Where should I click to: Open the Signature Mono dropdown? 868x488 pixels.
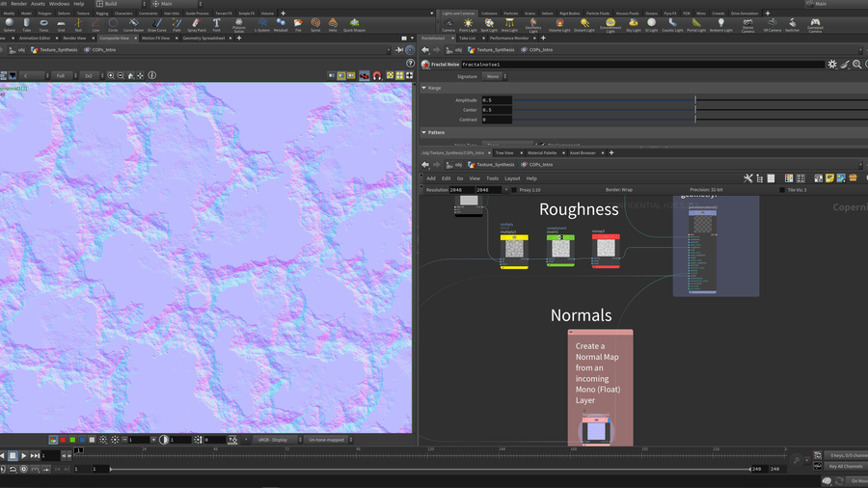click(x=495, y=76)
